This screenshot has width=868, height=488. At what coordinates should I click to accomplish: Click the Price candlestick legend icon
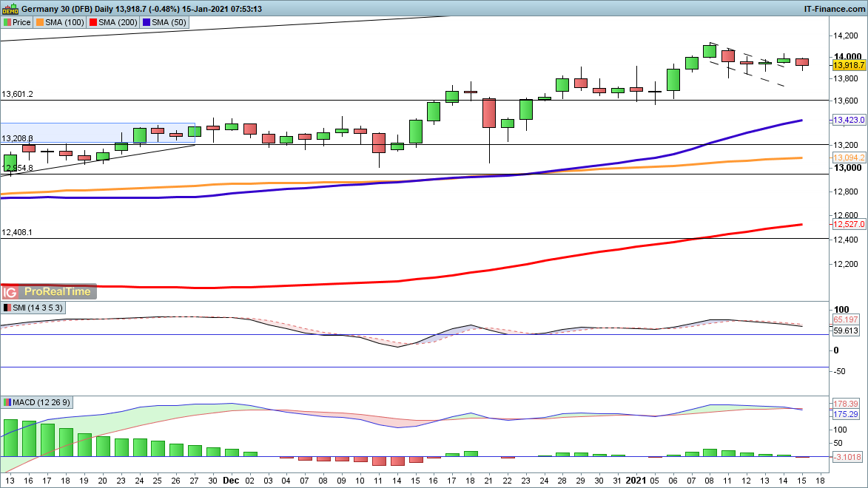[7, 22]
